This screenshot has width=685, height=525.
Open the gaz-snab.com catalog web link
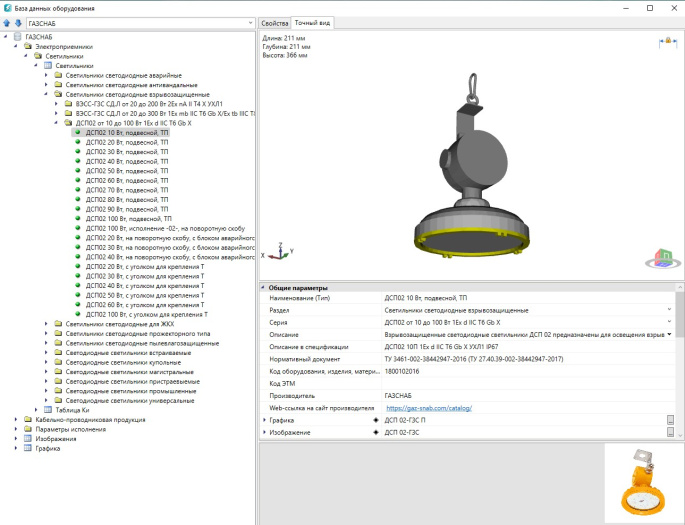(428, 408)
